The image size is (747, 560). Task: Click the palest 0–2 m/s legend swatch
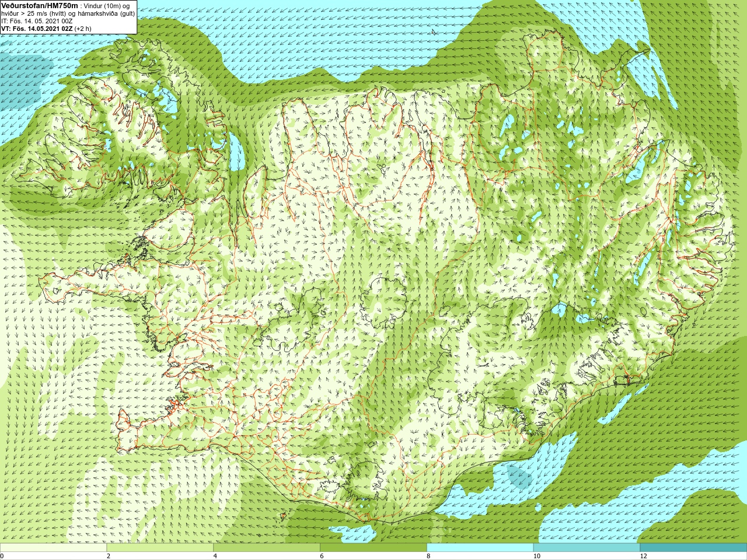click(x=54, y=548)
